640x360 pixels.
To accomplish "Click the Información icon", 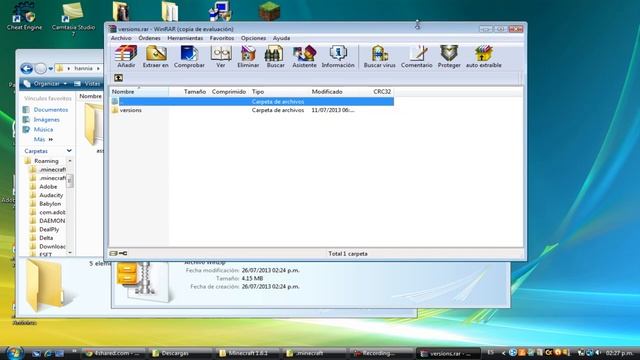I will (338, 57).
